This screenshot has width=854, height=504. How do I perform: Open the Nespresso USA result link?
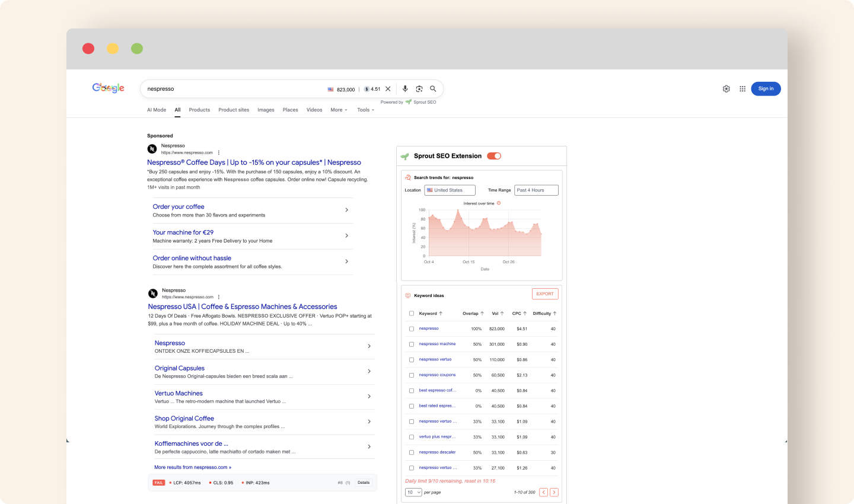coord(243,306)
